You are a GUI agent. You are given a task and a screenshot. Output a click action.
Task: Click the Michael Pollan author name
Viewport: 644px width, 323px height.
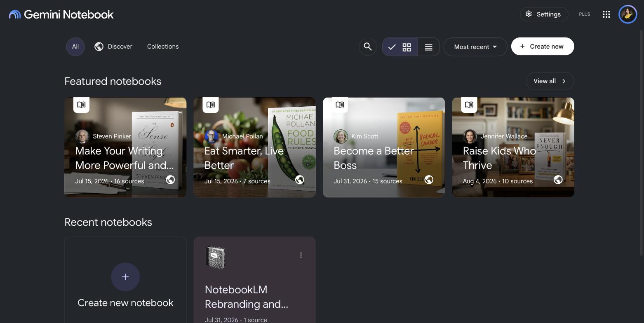pyautogui.click(x=242, y=136)
